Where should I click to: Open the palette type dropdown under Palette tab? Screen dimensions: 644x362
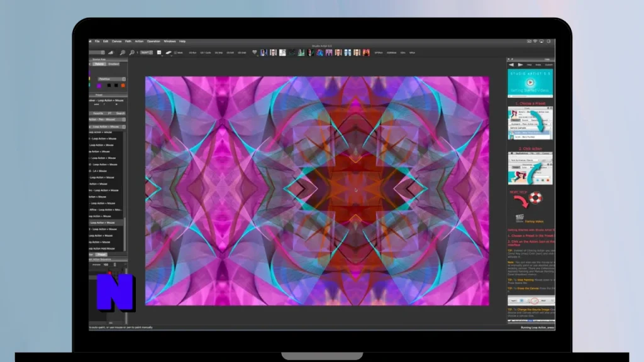tap(111, 79)
